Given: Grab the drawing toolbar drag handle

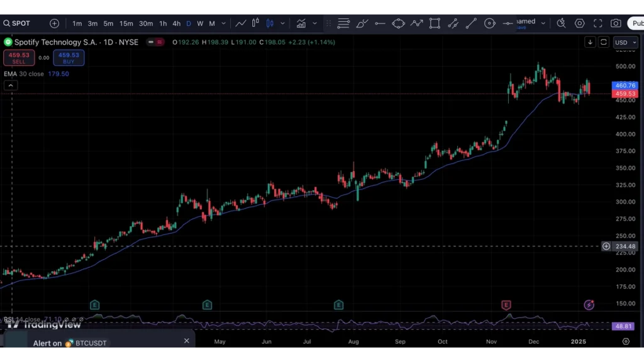Looking at the screenshot, I should [328, 23].
